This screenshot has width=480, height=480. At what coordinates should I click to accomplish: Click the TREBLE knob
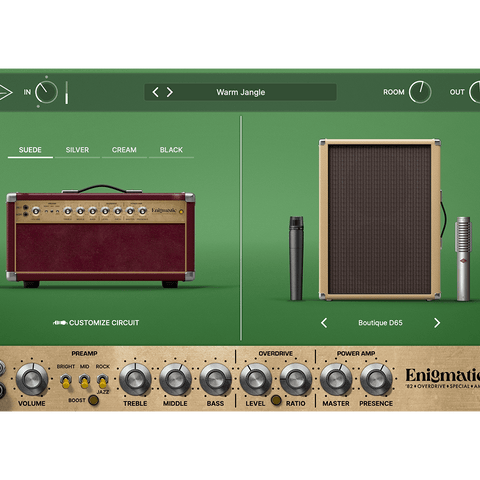(x=135, y=379)
